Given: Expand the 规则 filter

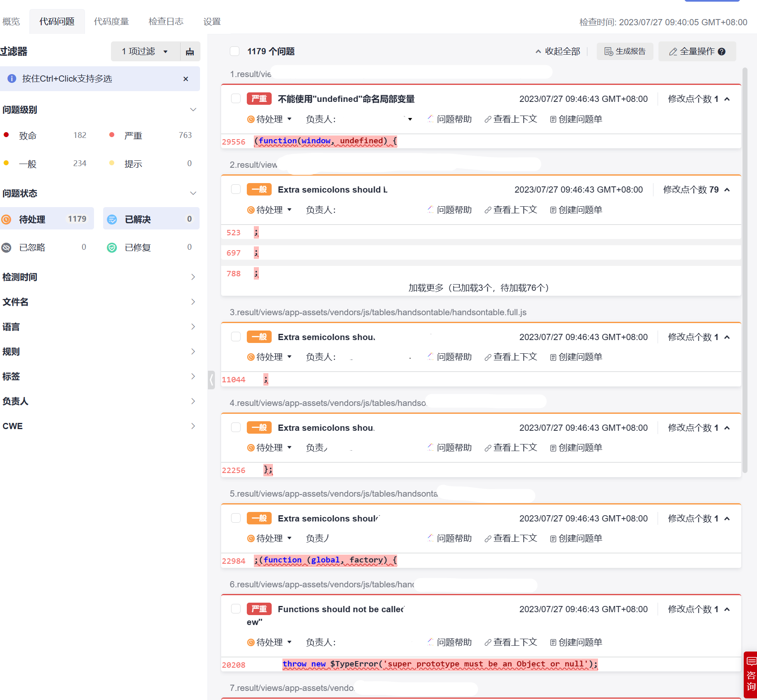Looking at the screenshot, I should pos(193,352).
